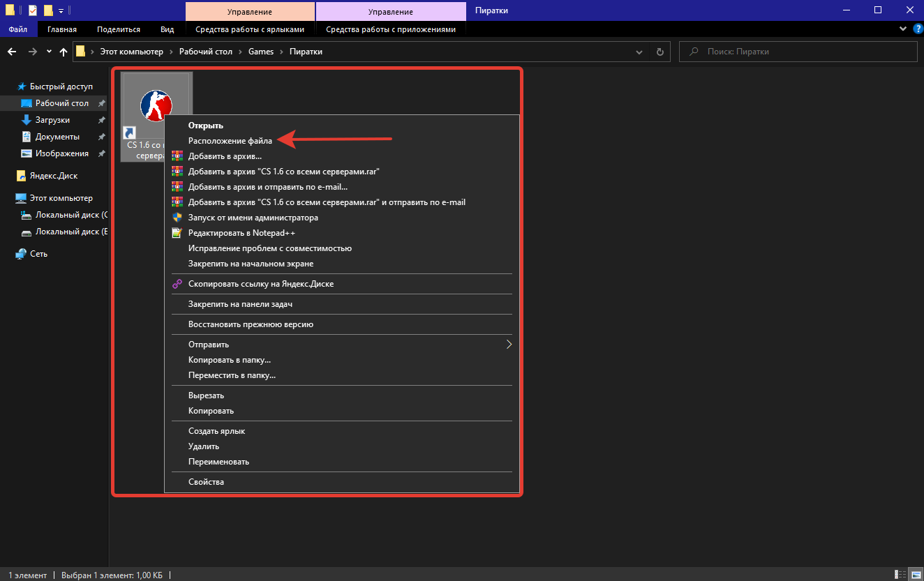Click Open file location menu item

coord(230,141)
